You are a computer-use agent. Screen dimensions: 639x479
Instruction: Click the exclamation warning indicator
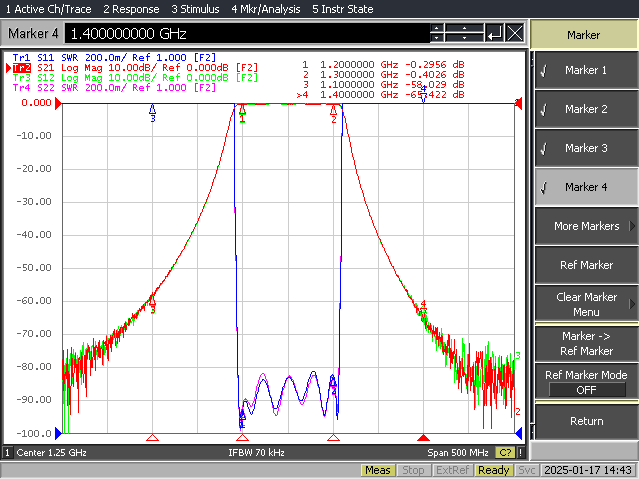520,453
